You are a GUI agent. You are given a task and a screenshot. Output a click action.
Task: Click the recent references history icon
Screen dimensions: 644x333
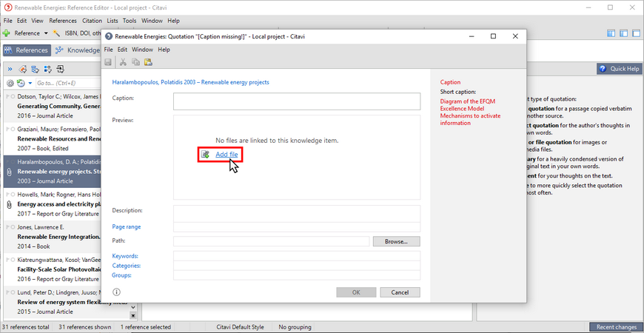tap(21, 83)
